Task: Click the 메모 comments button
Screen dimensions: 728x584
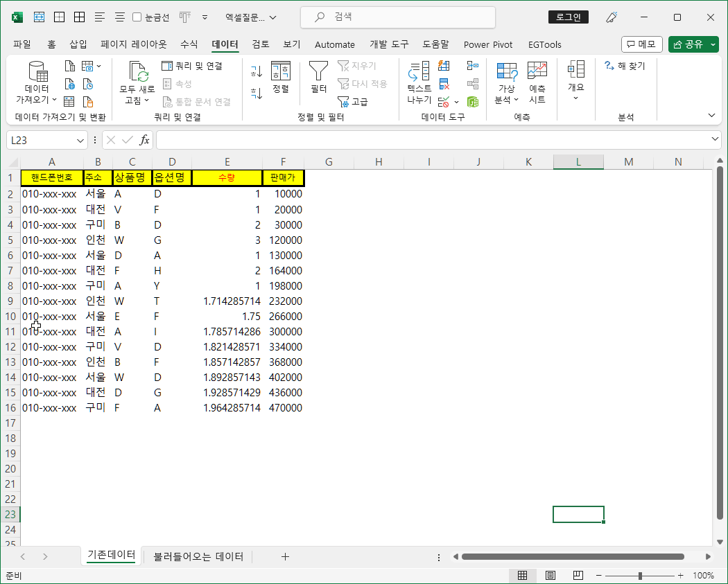Action: [x=641, y=44]
